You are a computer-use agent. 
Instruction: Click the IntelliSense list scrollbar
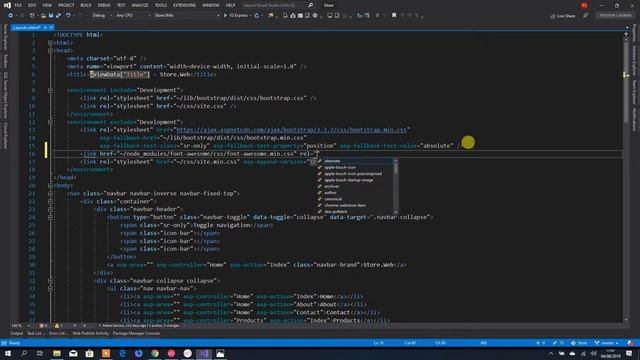(396, 186)
